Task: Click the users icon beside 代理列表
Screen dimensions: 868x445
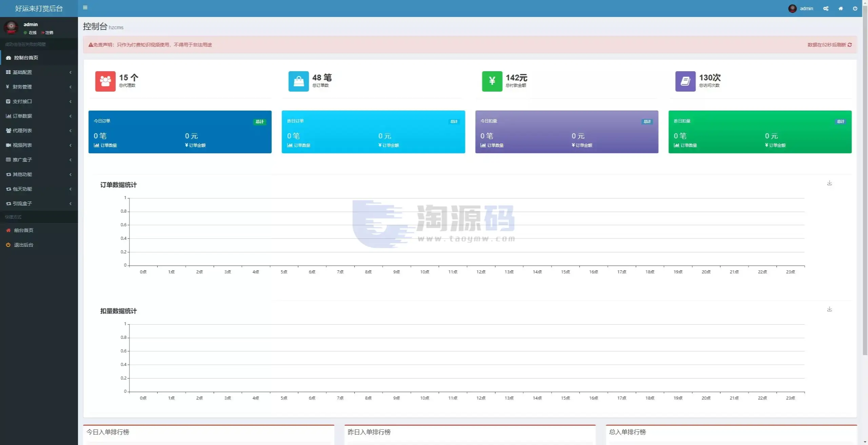Action: click(x=8, y=131)
